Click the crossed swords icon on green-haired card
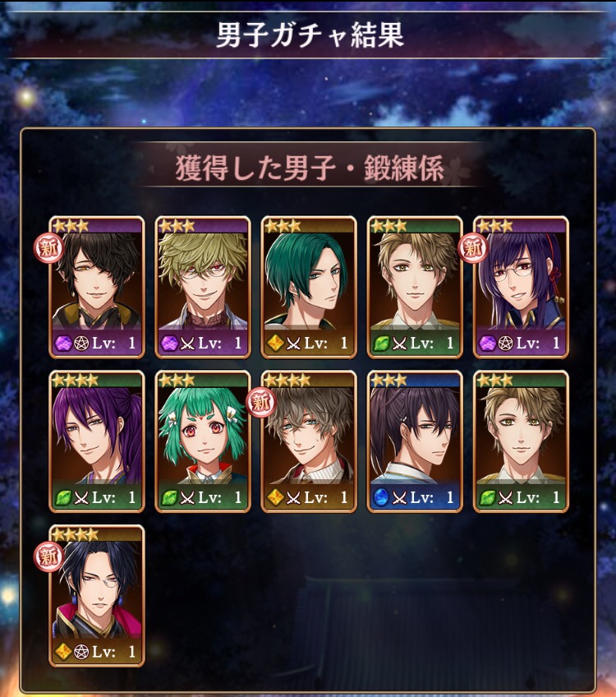The height and width of the screenshot is (697, 616). pos(187,498)
